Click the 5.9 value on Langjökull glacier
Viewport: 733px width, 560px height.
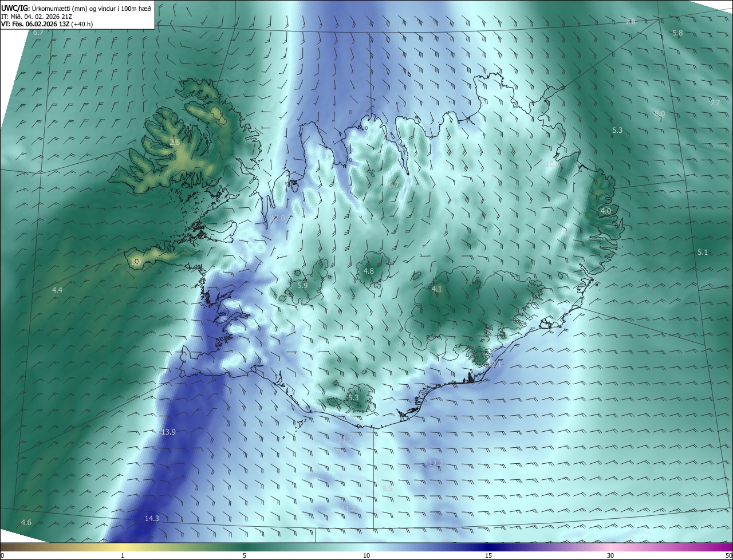pos(302,285)
